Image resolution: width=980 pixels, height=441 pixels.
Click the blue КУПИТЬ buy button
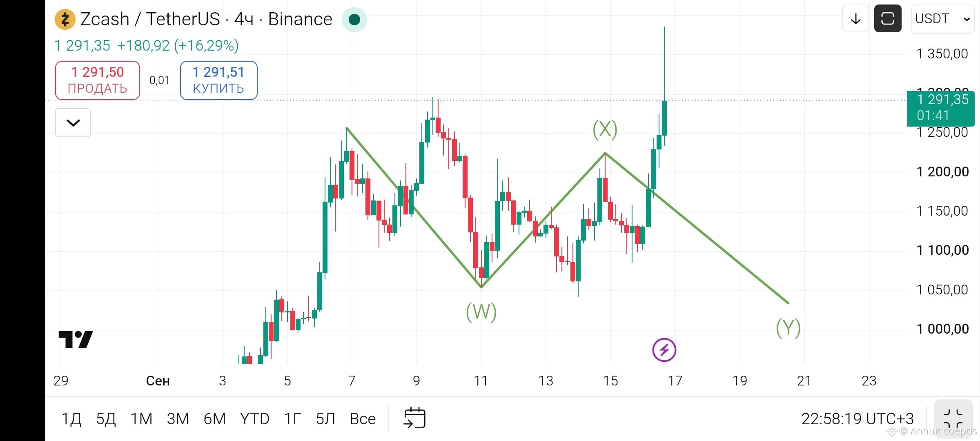[x=218, y=80]
